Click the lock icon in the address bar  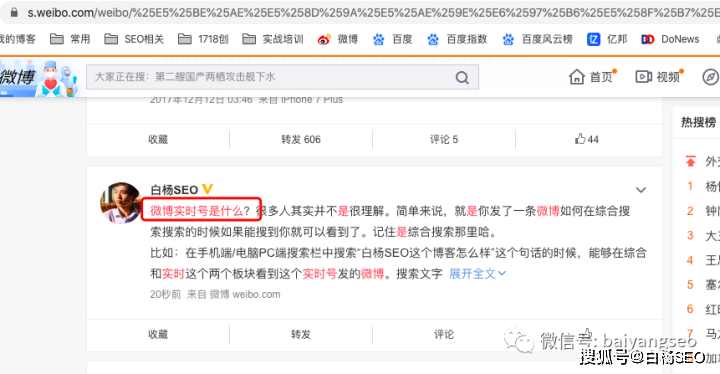14,12
